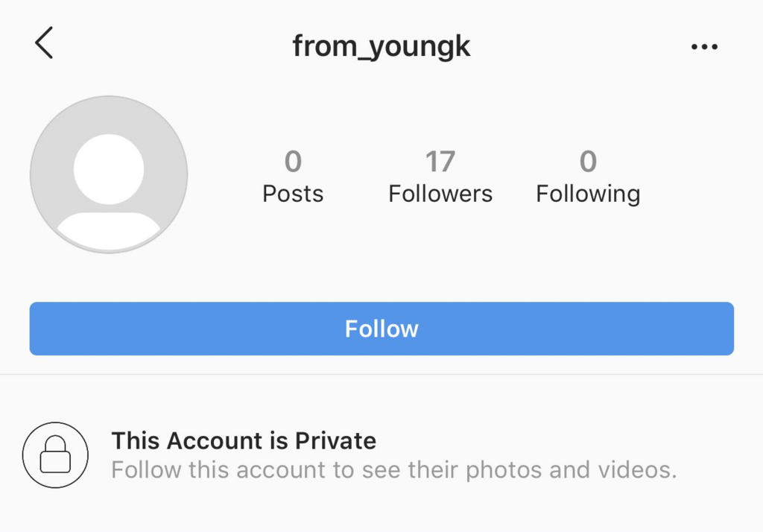Select the Followers label

point(440,194)
